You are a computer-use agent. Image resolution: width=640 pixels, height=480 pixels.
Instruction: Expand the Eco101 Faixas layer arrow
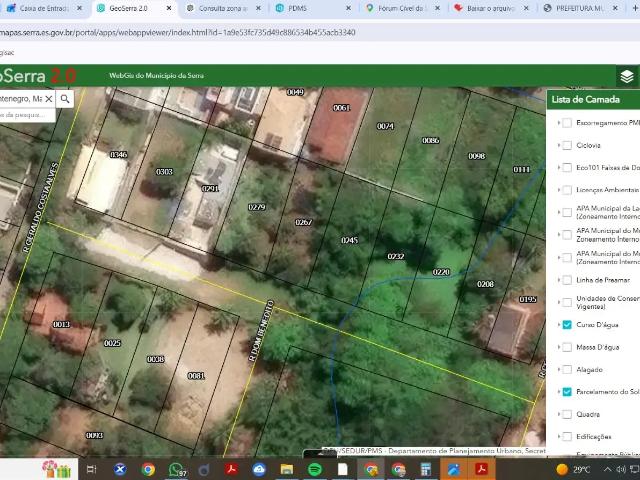coord(558,168)
